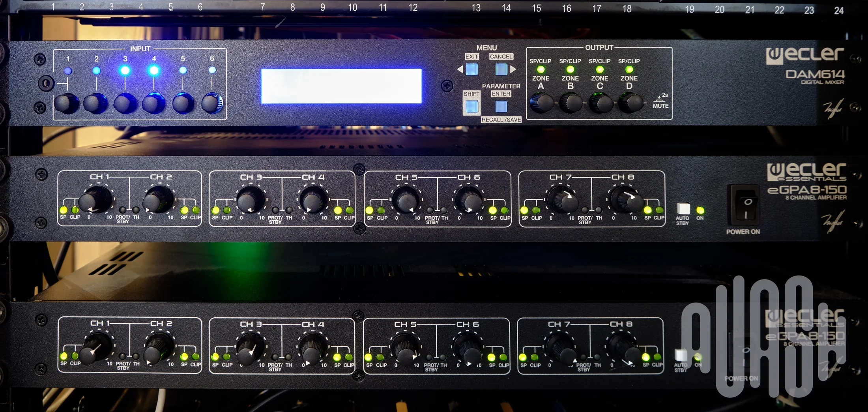Click the Input 6 signal LED on DAM614
868x412 pixels.
tap(212, 70)
